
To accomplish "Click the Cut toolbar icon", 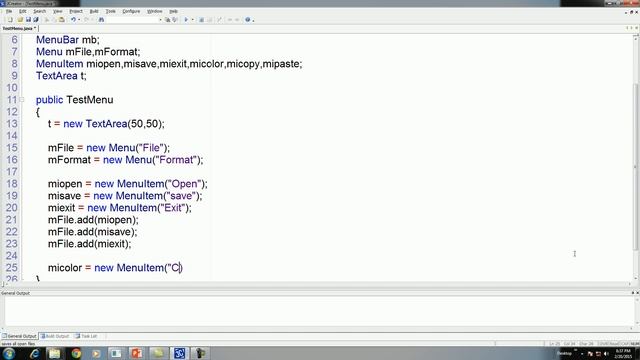I will pos(47,20).
